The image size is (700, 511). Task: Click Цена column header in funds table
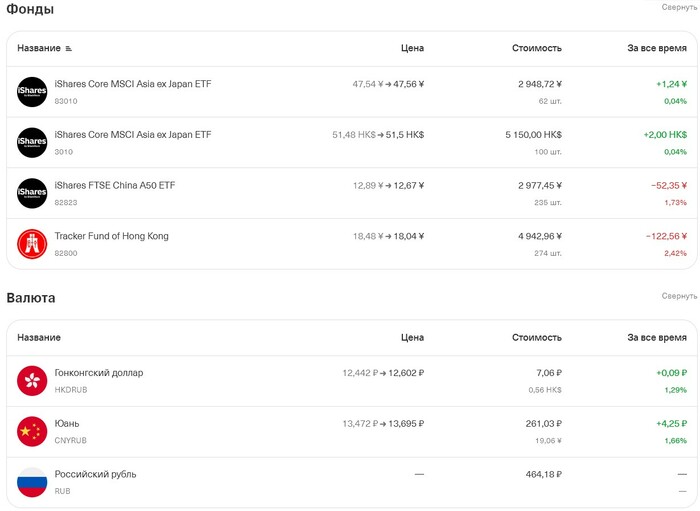412,48
